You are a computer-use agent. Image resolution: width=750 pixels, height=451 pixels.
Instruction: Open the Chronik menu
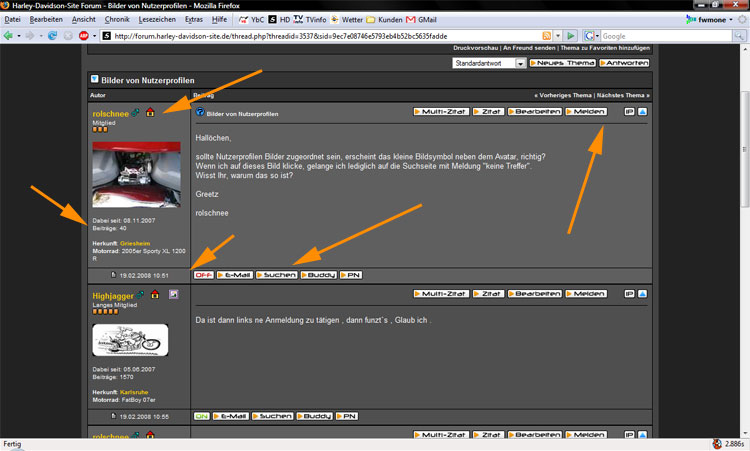(x=116, y=19)
